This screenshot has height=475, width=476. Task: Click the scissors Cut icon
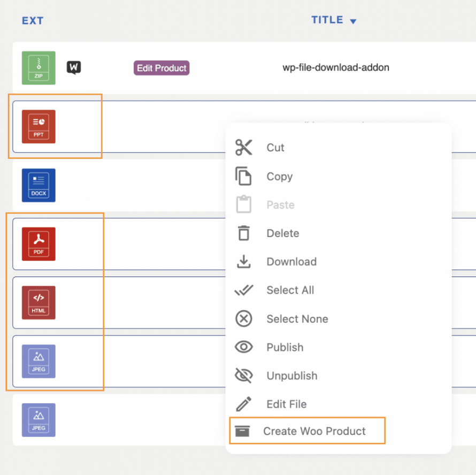pos(244,148)
